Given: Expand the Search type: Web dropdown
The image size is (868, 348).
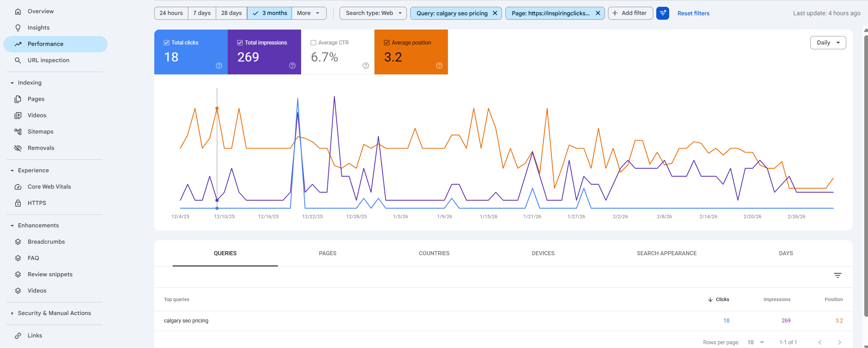Looking at the screenshot, I should click(x=373, y=13).
